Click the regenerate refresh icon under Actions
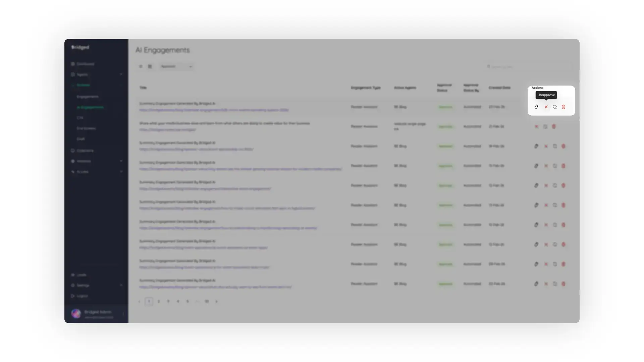 coord(555,107)
